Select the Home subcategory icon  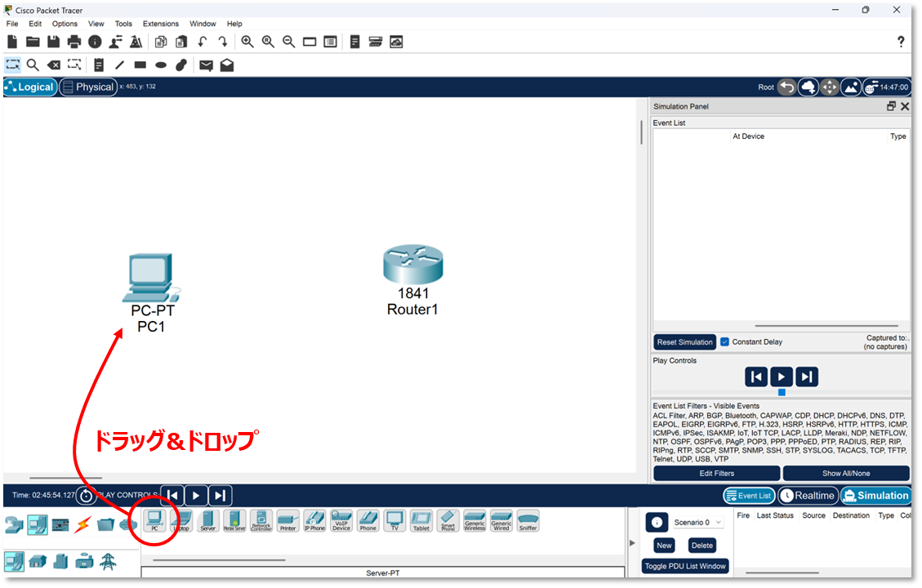pyautogui.click(x=38, y=562)
